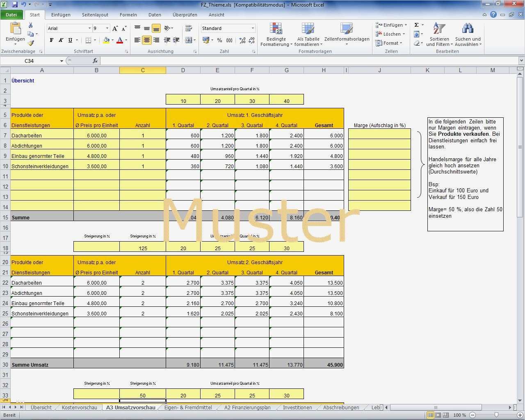Open the Kostenvorschau sheet tab

click(79, 407)
